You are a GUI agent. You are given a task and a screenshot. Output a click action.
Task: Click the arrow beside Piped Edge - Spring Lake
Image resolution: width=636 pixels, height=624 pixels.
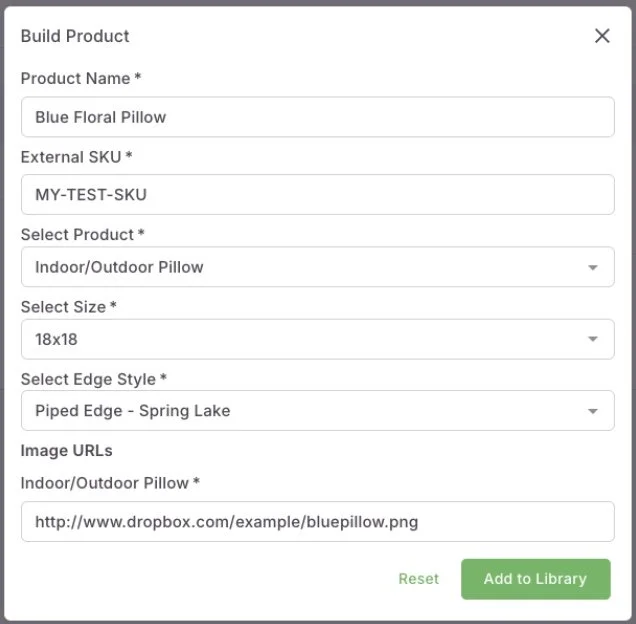[593, 412]
